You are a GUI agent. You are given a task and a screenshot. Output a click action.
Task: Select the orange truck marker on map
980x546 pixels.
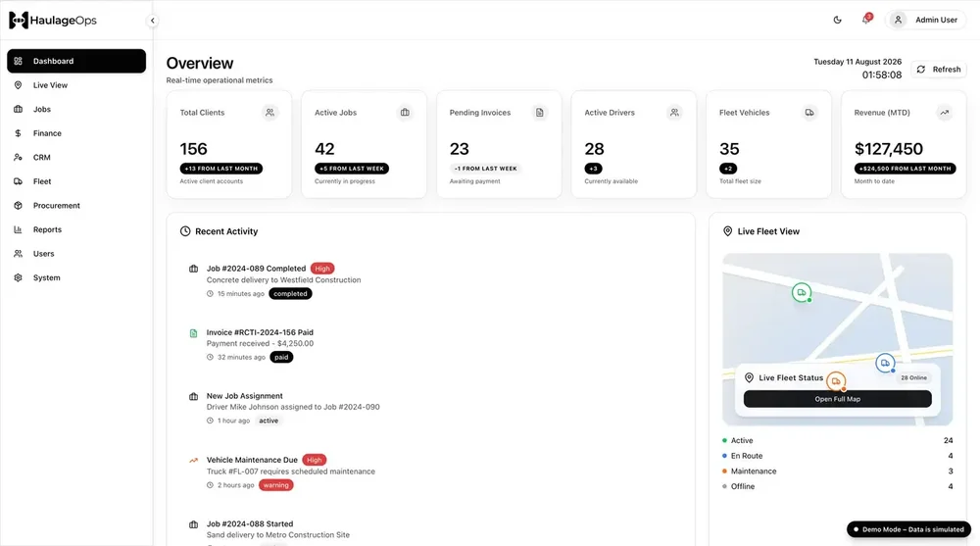click(836, 381)
